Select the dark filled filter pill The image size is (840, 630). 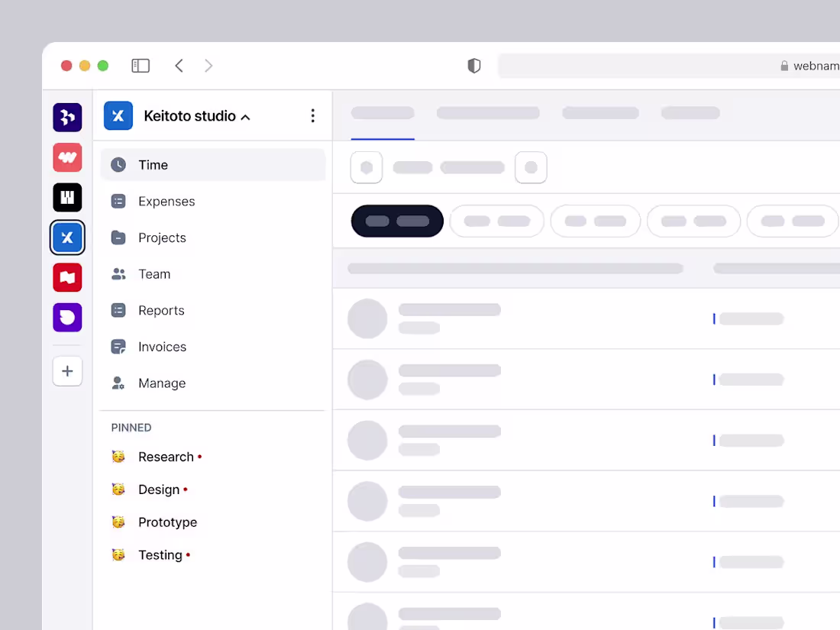397,221
